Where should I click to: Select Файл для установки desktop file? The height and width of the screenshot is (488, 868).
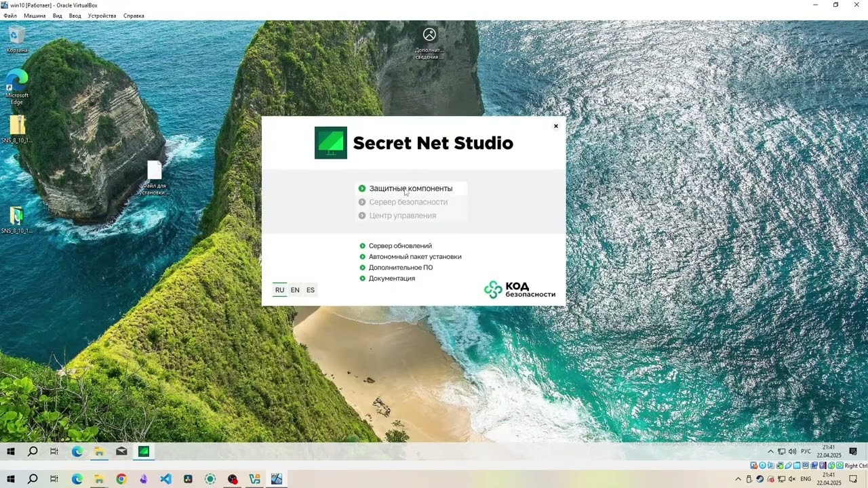(x=155, y=178)
